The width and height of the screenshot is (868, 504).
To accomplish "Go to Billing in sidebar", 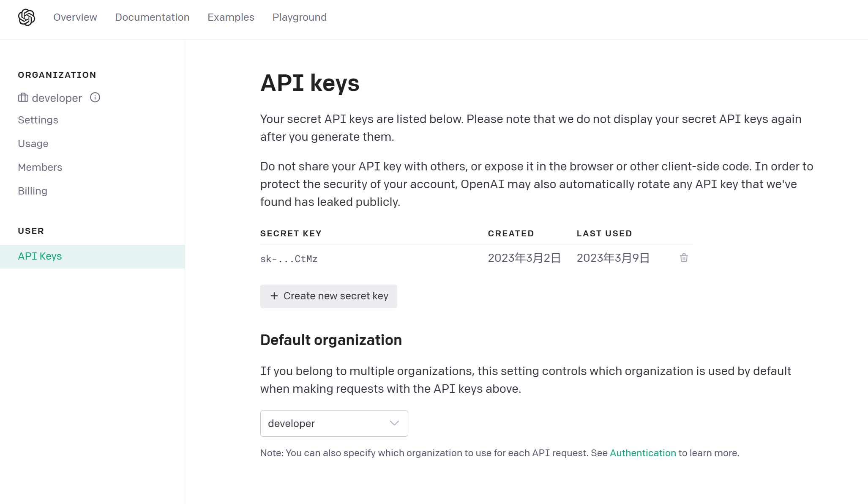I will [x=33, y=191].
